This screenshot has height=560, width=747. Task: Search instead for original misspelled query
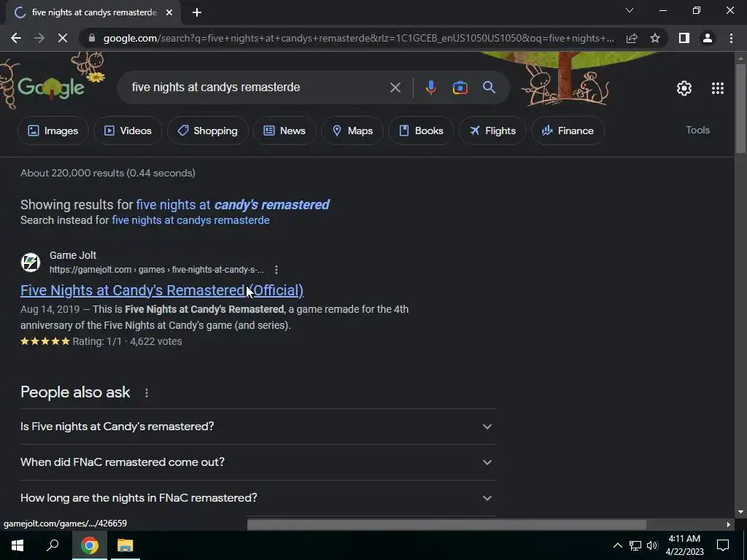190,220
